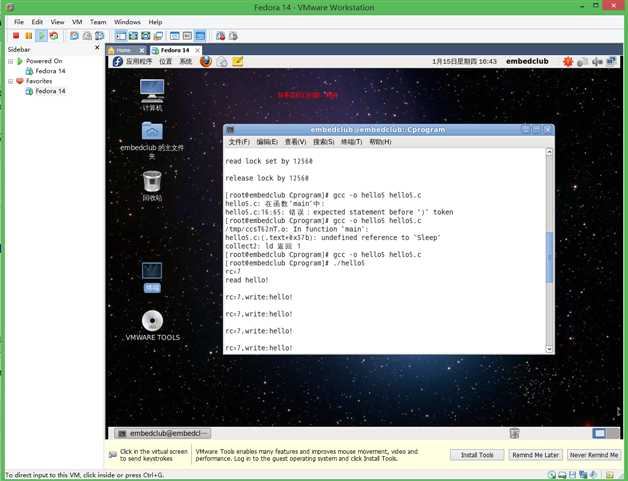Click the network connection tray icon

611,62
